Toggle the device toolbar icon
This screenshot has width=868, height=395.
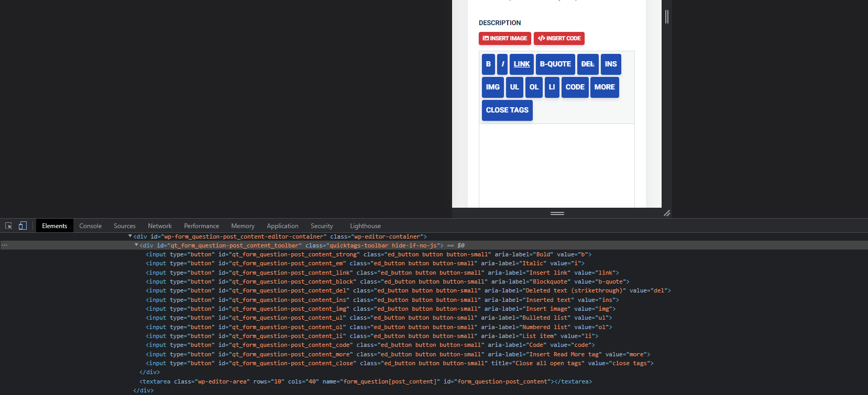click(23, 226)
